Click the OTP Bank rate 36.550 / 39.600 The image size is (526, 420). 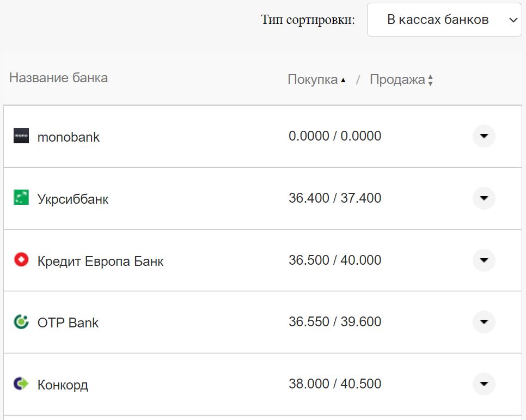point(334,321)
